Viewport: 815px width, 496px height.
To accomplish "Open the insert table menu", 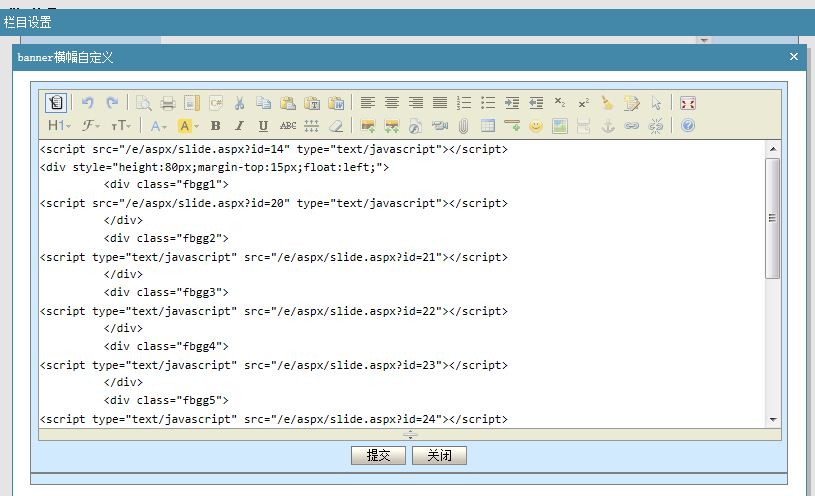I will click(x=488, y=126).
